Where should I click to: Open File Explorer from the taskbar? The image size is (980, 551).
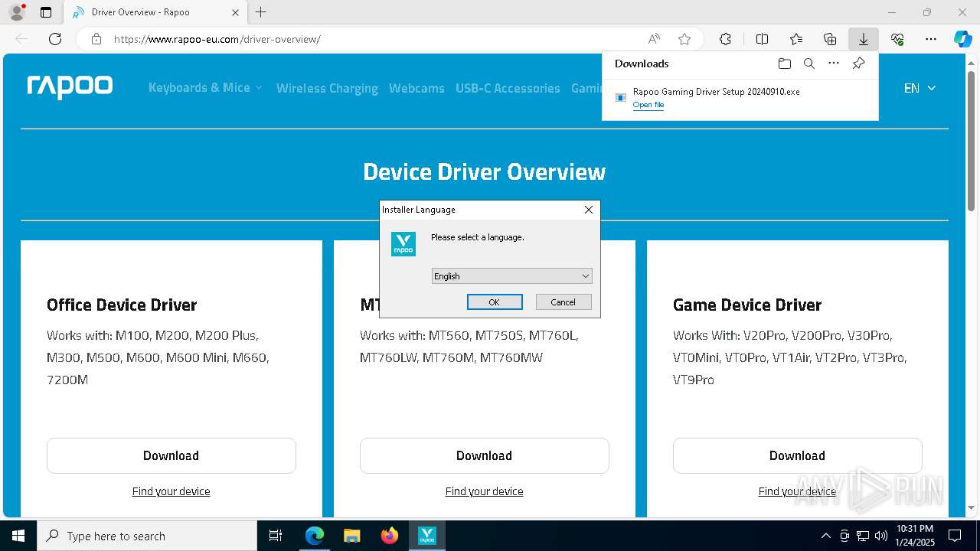pos(351,536)
